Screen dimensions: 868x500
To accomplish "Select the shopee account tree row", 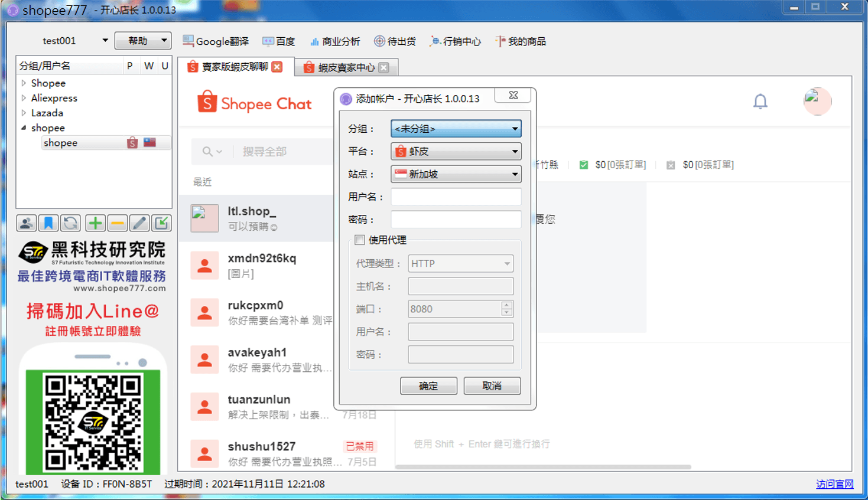I will [x=106, y=143].
